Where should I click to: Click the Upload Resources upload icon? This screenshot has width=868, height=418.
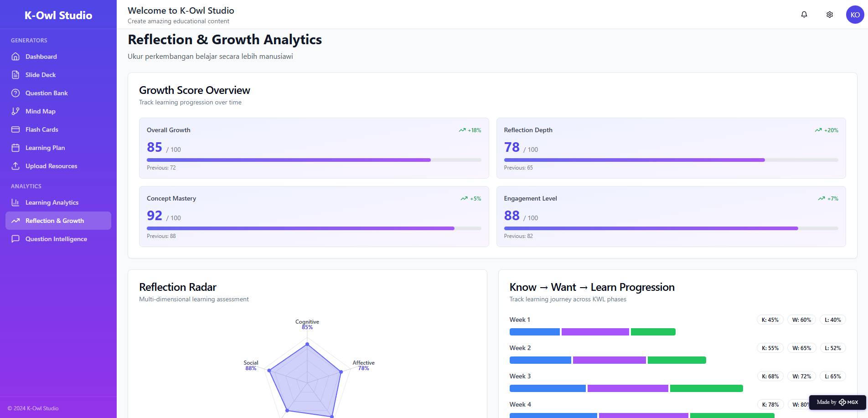(15, 166)
